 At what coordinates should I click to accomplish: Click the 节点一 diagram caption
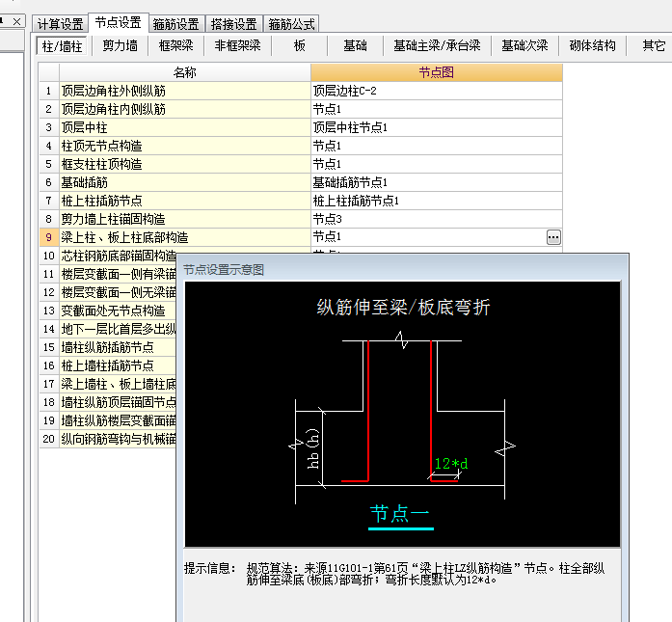(x=399, y=514)
